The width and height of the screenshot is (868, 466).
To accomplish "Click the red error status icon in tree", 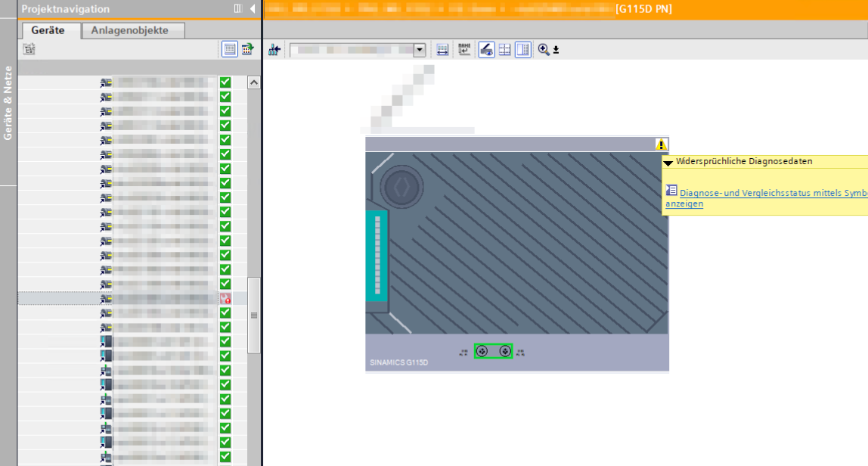I will tap(225, 299).
